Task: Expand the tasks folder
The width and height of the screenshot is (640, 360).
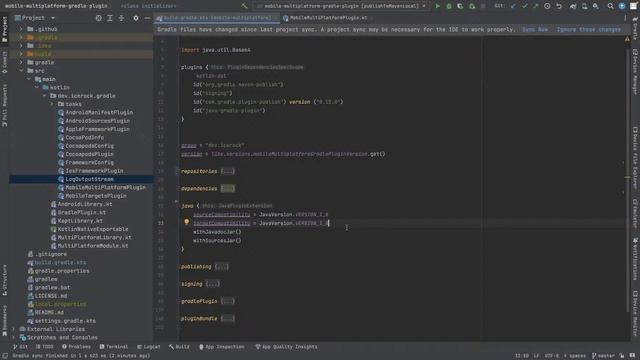Action: pyautogui.click(x=52, y=104)
